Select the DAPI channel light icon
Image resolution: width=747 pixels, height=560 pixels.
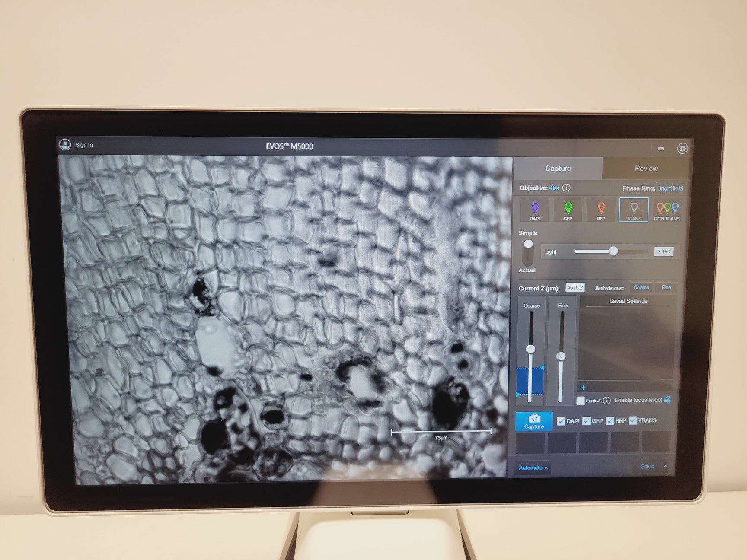(x=535, y=210)
